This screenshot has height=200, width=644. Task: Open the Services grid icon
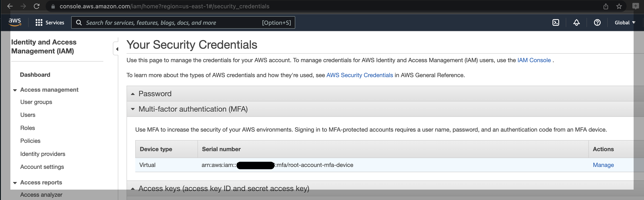(39, 22)
